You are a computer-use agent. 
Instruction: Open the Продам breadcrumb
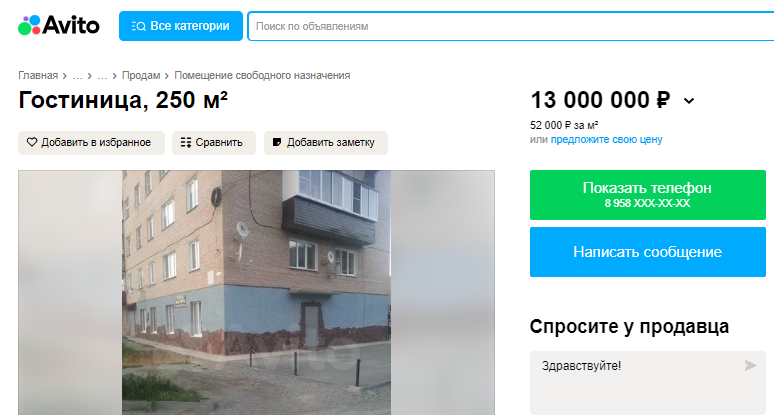click(141, 75)
